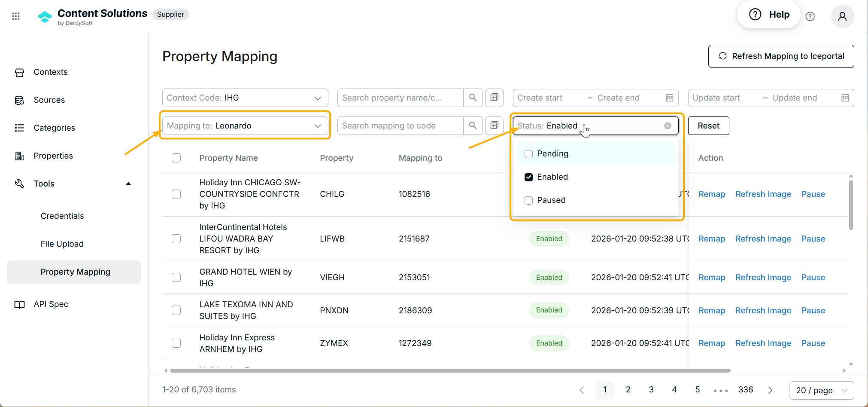Select the GRAND HOTEL WIEN row checkbox
The width and height of the screenshot is (868, 407).
click(176, 277)
